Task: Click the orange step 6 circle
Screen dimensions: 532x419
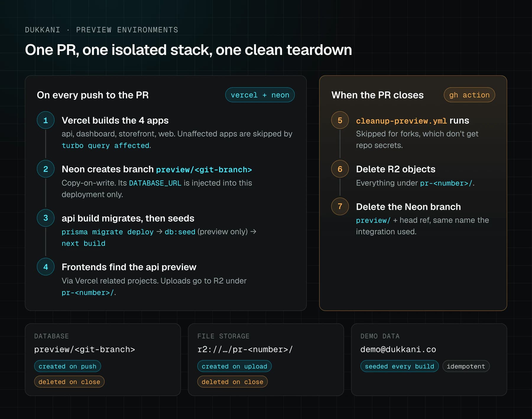Action: (x=340, y=169)
